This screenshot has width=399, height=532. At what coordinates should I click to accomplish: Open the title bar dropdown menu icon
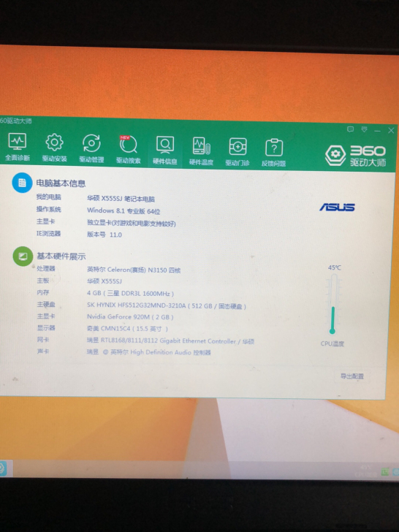pyautogui.click(x=365, y=129)
